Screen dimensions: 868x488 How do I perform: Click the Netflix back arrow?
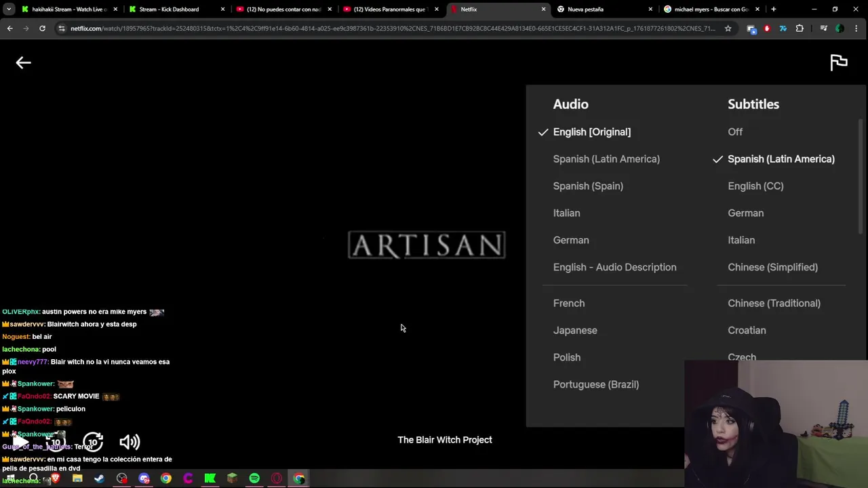coord(23,62)
